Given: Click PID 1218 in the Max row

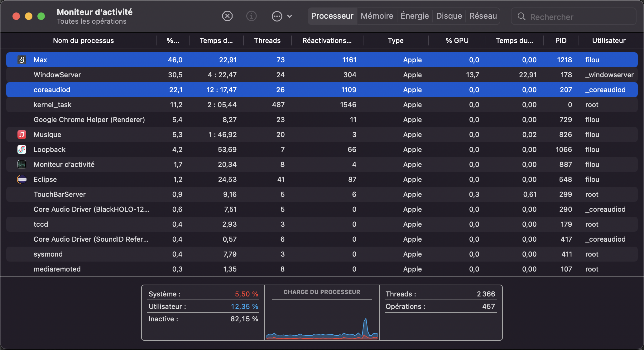Looking at the screenshot, I should (565, 60).
